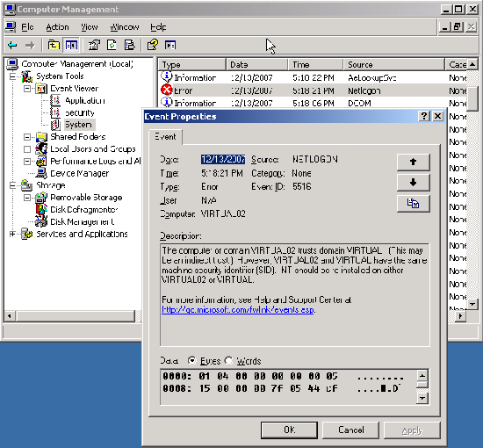Click the Device Manager icon in tree
The height and width of the screenshot is (448, 483).
[41, 173]
